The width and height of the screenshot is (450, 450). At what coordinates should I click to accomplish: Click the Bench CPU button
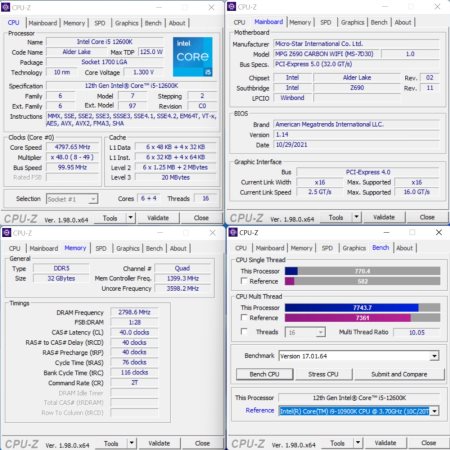pos(265,374)
